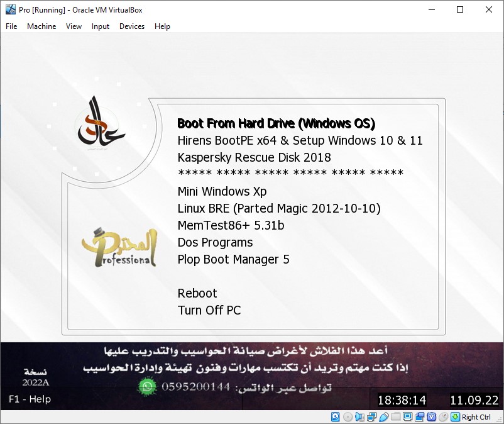Open the audio status indicator

[359, 417]
